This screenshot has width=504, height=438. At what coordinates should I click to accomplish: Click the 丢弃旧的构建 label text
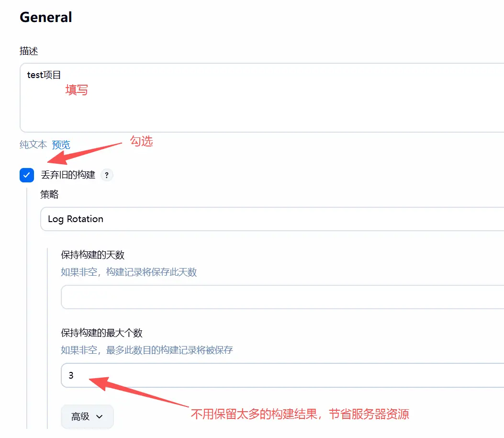[x=68, y=175]
